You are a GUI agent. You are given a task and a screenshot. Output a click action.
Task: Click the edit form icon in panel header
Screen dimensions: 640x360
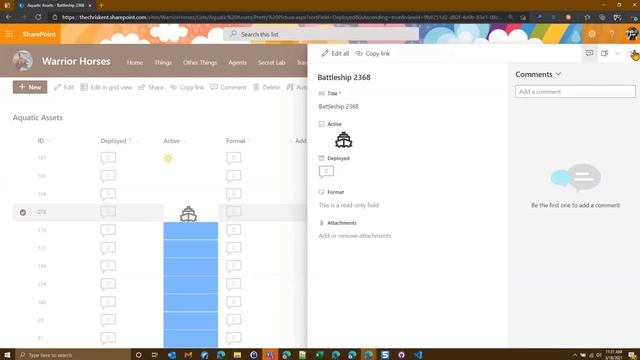coord(604,53)
